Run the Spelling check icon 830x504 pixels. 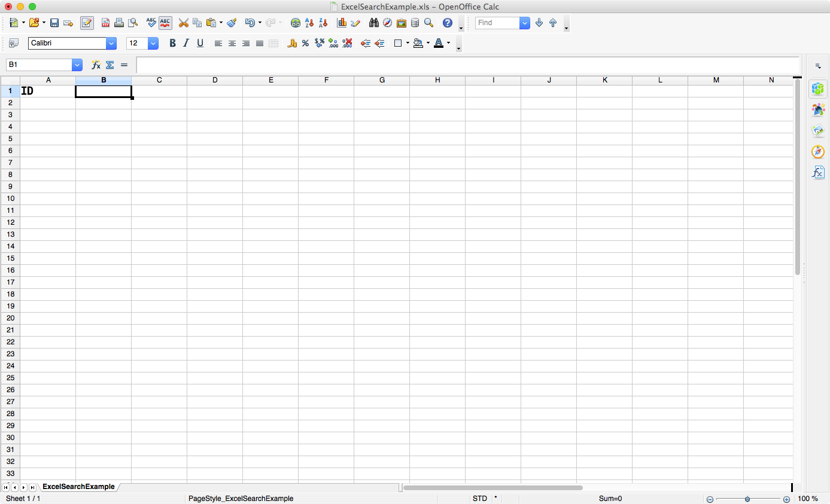pyautogui.click(x=151, y=23)
